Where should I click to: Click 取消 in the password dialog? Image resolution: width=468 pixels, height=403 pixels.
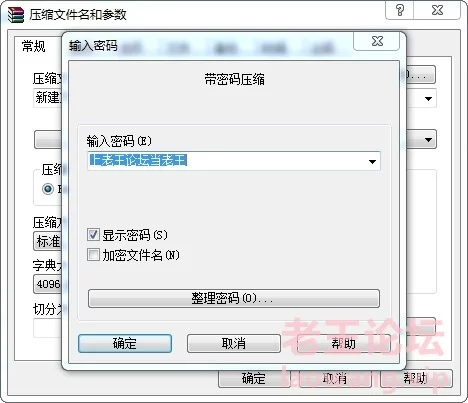(234, 343)
